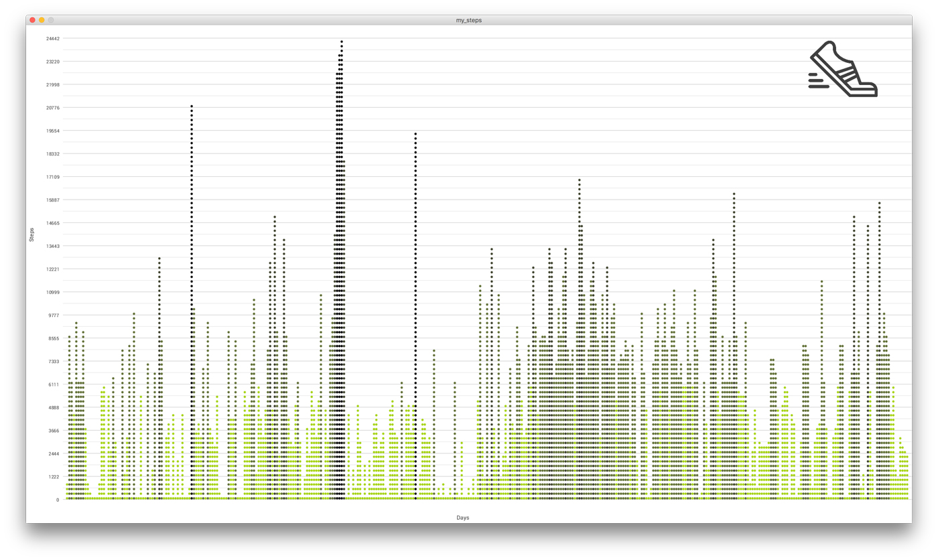This screenshot has height=560, width=938.
Task: Click the 0 baseline tick label
Action: coord(58,500)
